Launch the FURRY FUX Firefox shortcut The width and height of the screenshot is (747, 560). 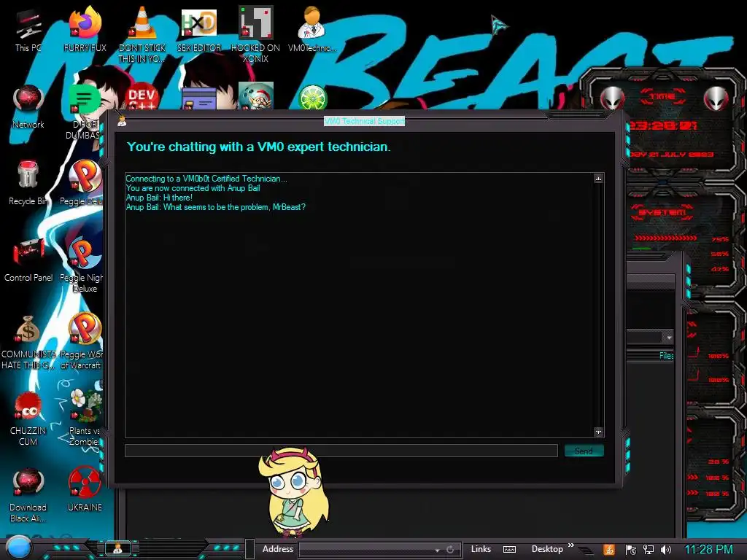pyautogui.click(x=85, y=28)
